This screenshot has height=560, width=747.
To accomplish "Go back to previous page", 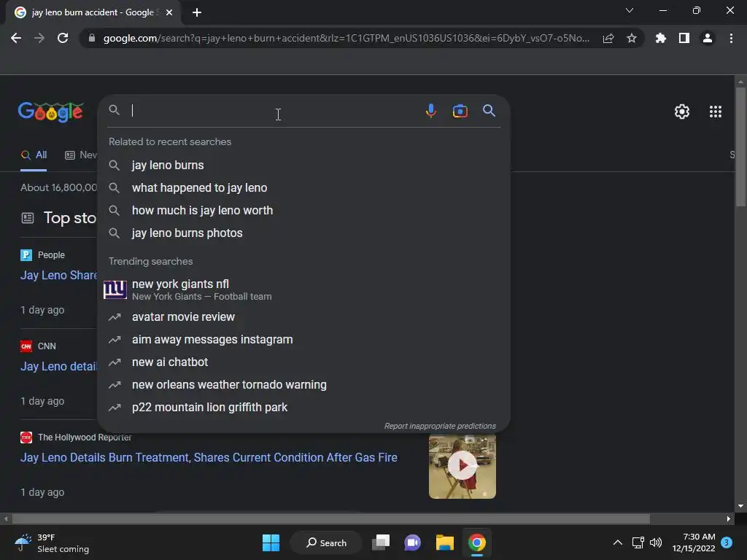I will coord(16,38).
